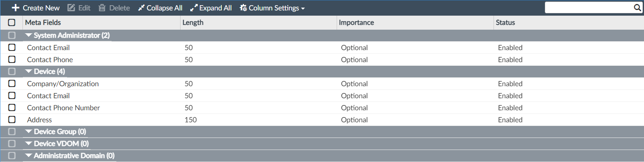The height and width of the screenshot is (162, 644).
Task: Click the Length column header
Action: [193, 22]
